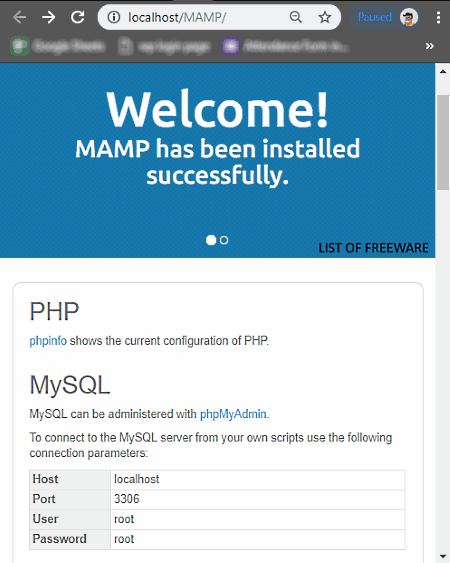Open Chrome three-dot menu
Screen dimensions: 450x563
(439, 17)
